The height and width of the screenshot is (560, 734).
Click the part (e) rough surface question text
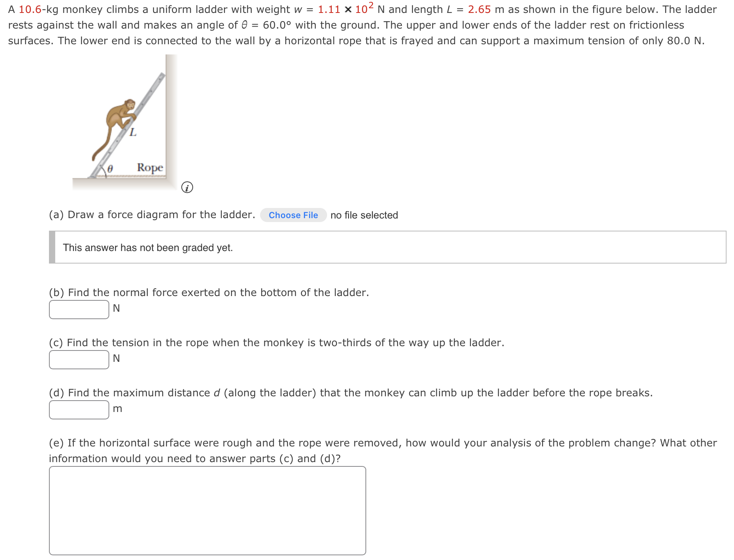[383, 451]
